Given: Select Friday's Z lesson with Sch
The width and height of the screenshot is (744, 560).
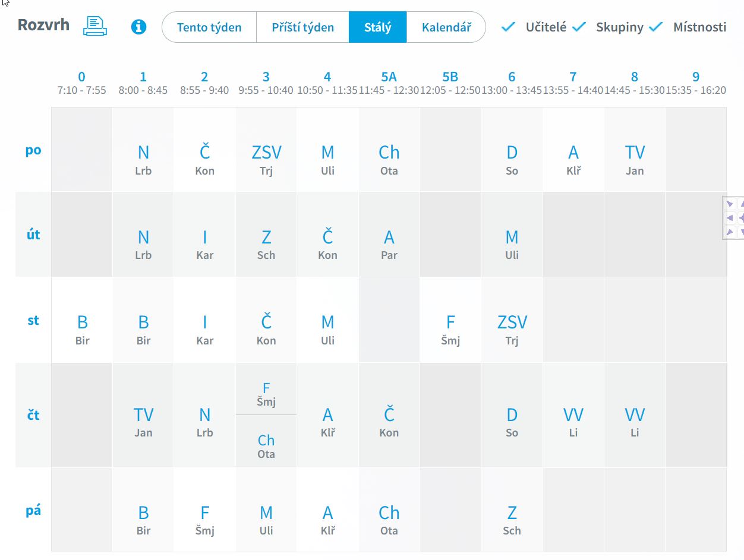Looking at the screenshot, I should coord(512,520).
